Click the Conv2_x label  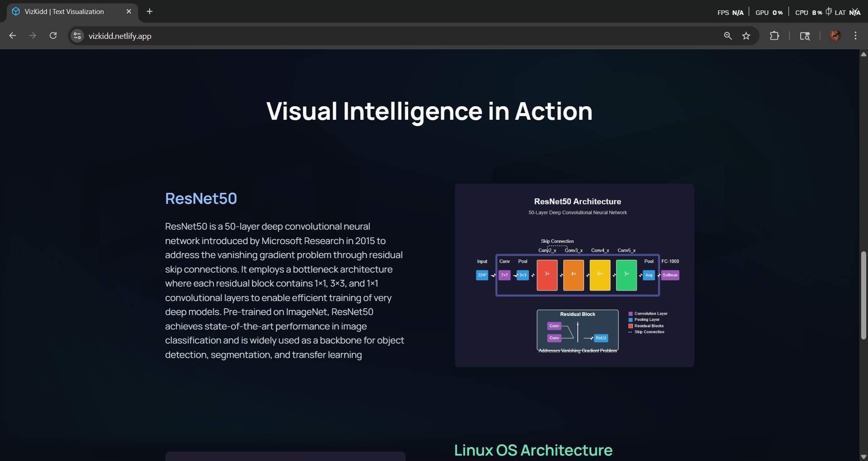pyautogui.click(x=547, y=250)
